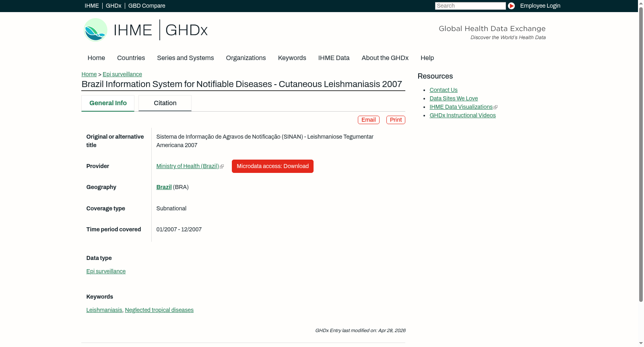644x347 pixels.
Task: Click Microdata access: Download button
Action: point(272,166)
